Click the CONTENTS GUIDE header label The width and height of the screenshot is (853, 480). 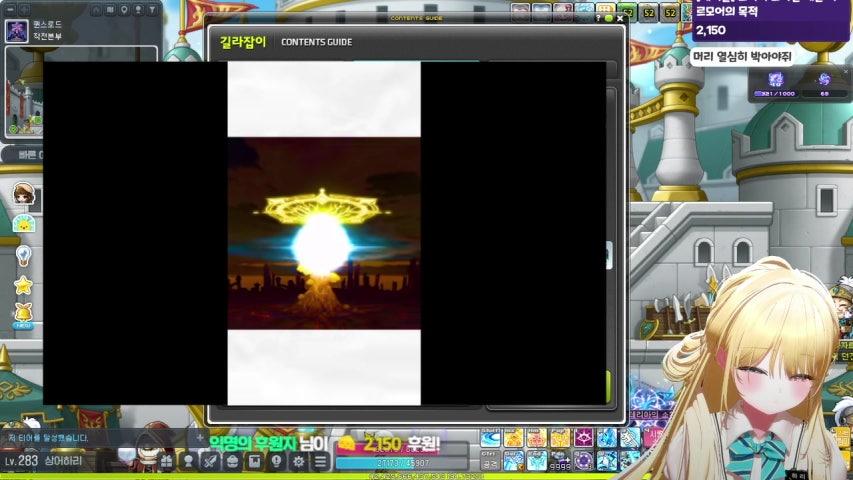317,42
